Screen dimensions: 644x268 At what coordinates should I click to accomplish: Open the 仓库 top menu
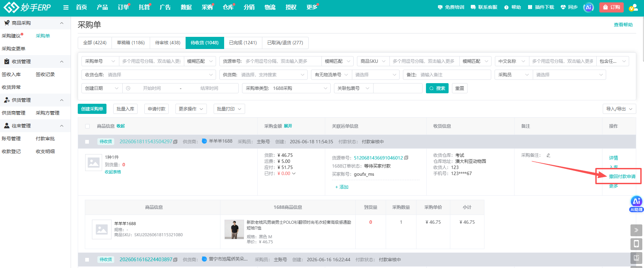(x=228, y=7)
